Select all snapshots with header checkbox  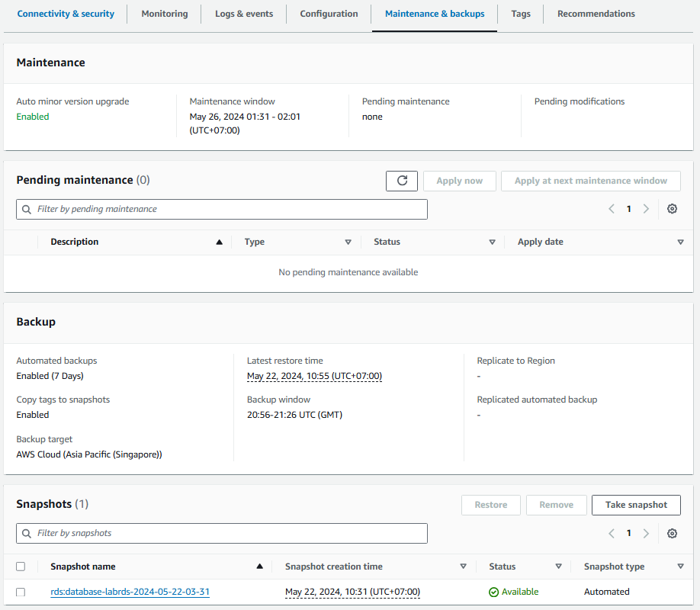click(x=21, y=567)
